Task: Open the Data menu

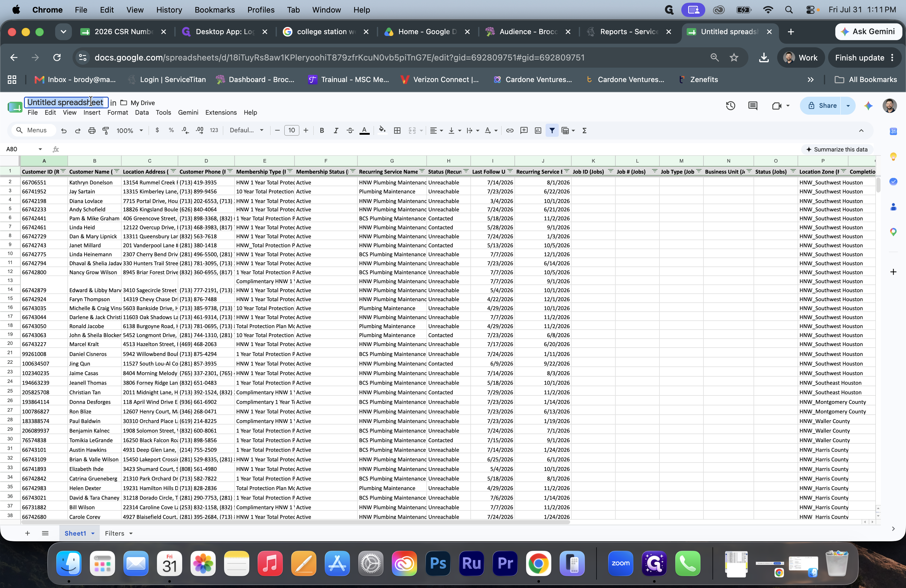Action: coord(142,113)
